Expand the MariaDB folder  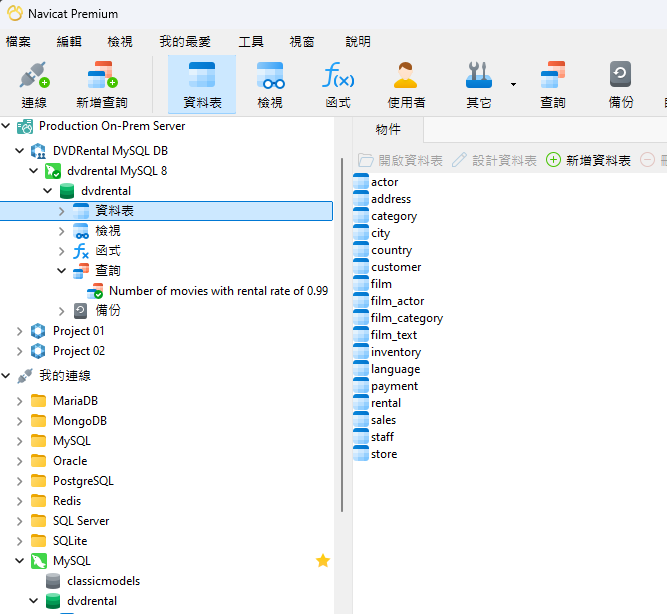click(x=20, y=401)
